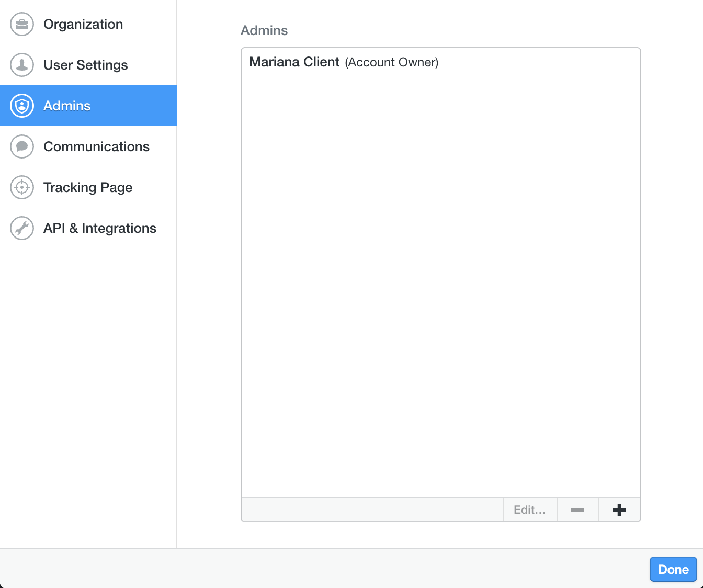
Task: Click the Done button
Action: pyautogui.click(x=673, y=569)
